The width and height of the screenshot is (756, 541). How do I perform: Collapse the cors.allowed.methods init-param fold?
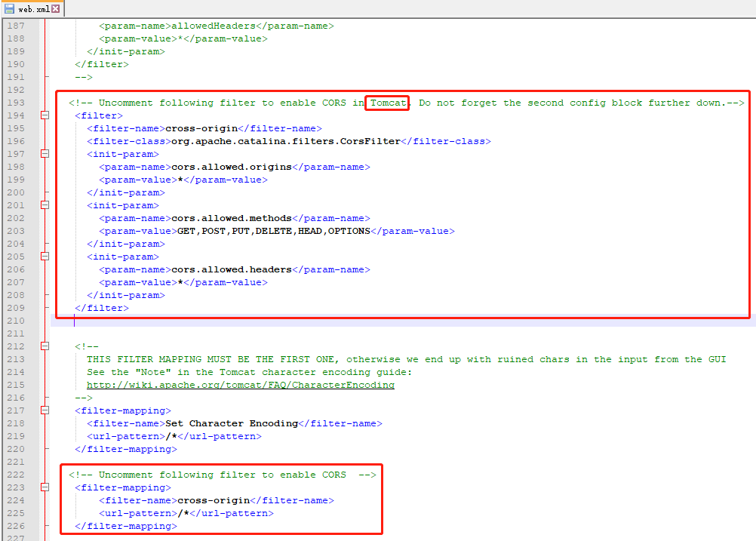(x=45, y=204)
